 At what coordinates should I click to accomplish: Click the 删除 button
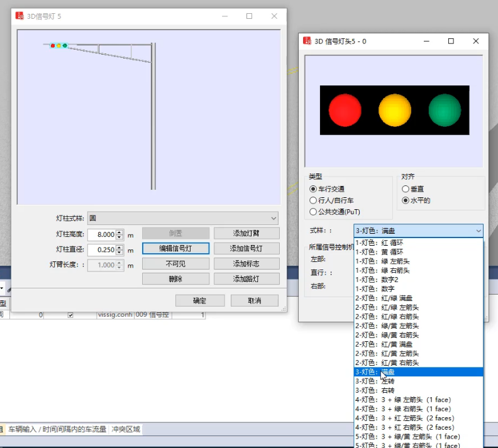pyautogui.click(x=175, y=279)
